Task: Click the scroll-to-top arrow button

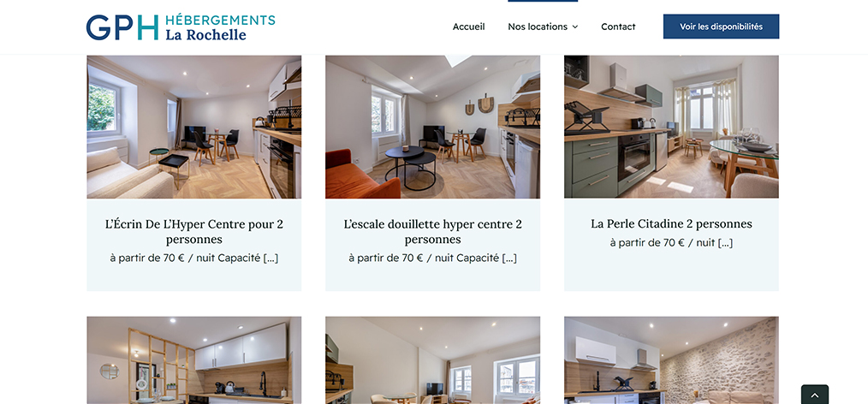Action: pyautogui.click(x=815, y=395)
